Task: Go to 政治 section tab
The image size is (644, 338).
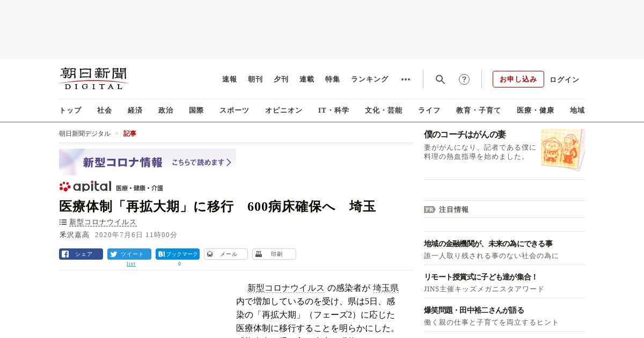Action: pyautogui.click(x=166, y=111)
